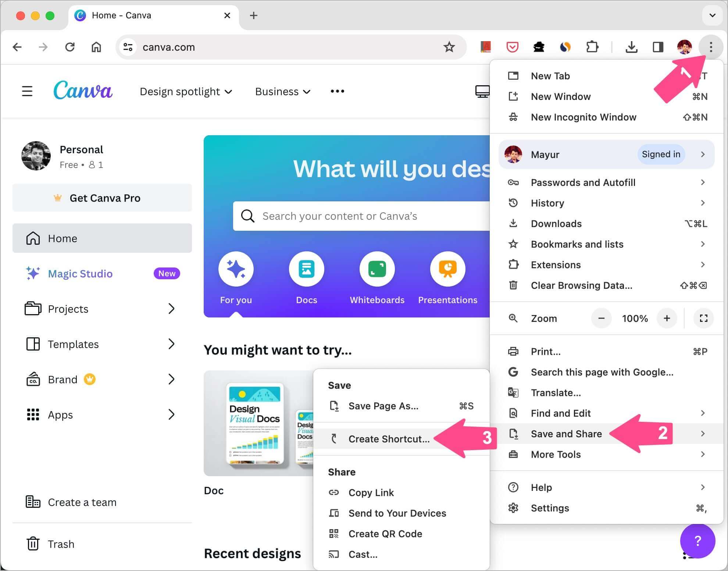Image resolution: width=728 pixels, height=571 pixels.
Task: Click the browser forward arrow
Action: (x=43, y=47)
